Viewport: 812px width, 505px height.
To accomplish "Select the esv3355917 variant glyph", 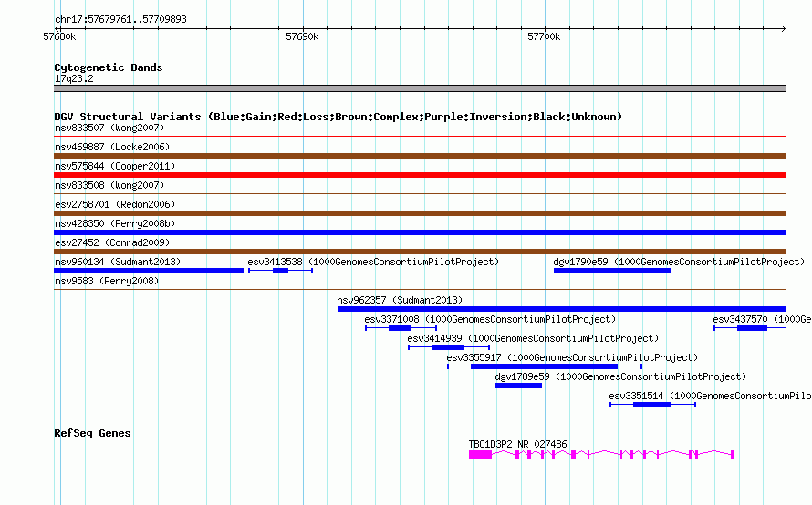I will tap(545, 366).
